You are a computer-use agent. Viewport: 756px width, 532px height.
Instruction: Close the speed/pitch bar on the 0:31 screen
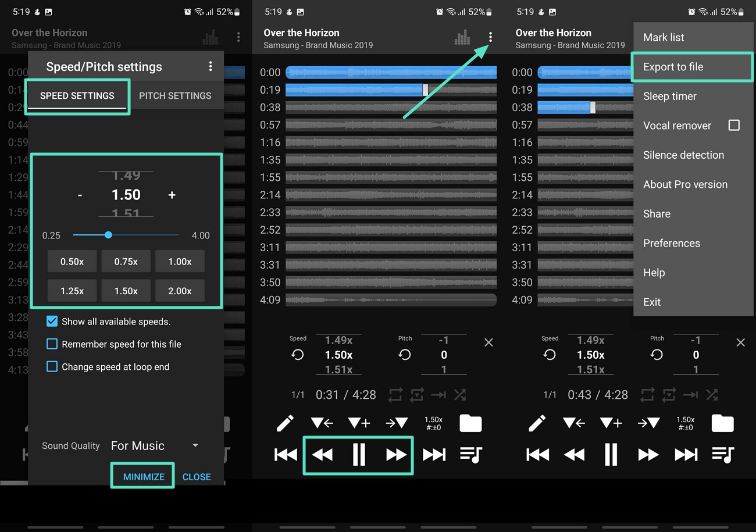tap(488, 342)
